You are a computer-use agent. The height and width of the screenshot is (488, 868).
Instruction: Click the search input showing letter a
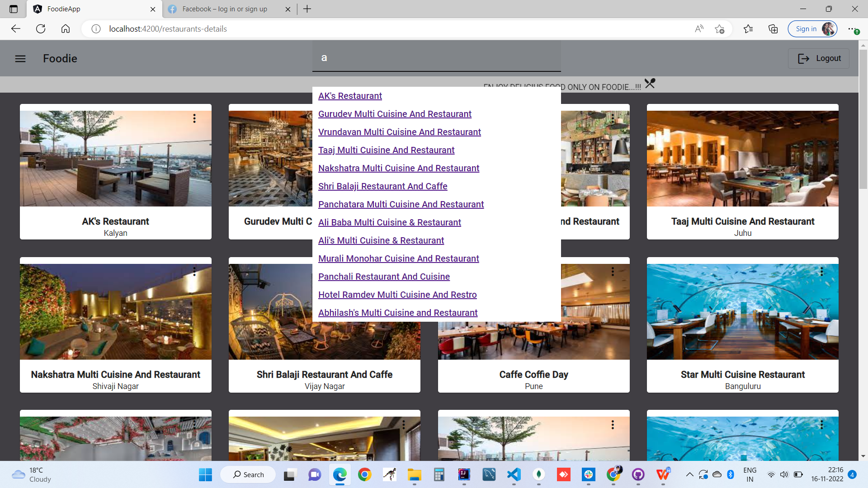(x=436, y=57)
